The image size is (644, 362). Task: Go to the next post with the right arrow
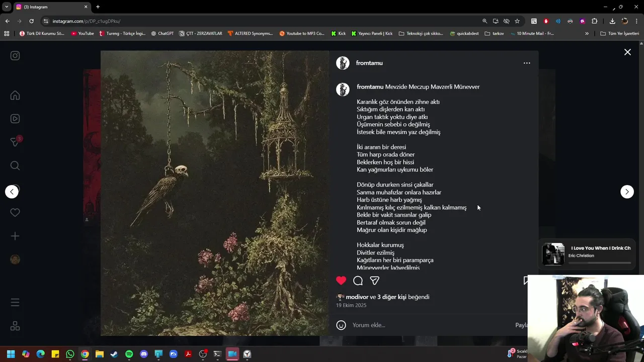[627, 192]
